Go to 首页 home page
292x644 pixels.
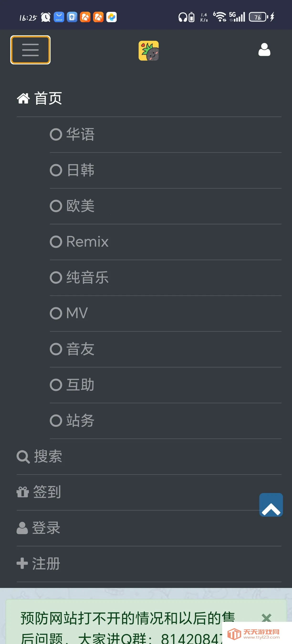click(x=40, y=98)
